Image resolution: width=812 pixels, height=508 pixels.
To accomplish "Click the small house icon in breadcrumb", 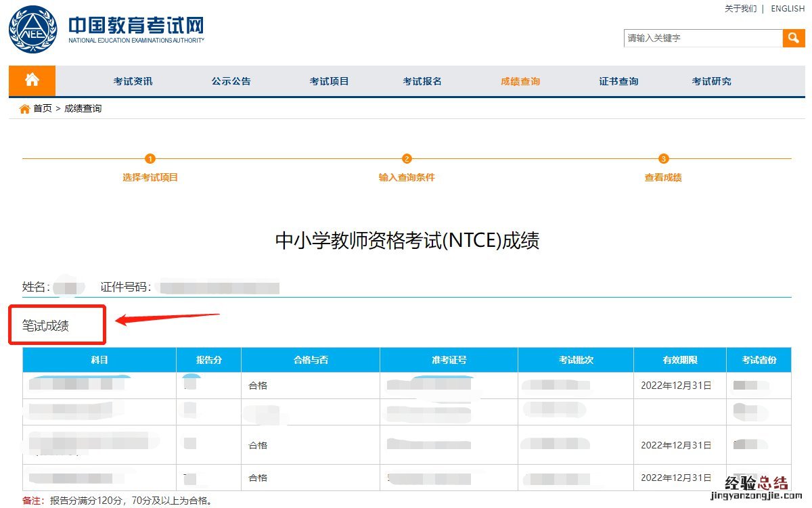I will 25,109.
